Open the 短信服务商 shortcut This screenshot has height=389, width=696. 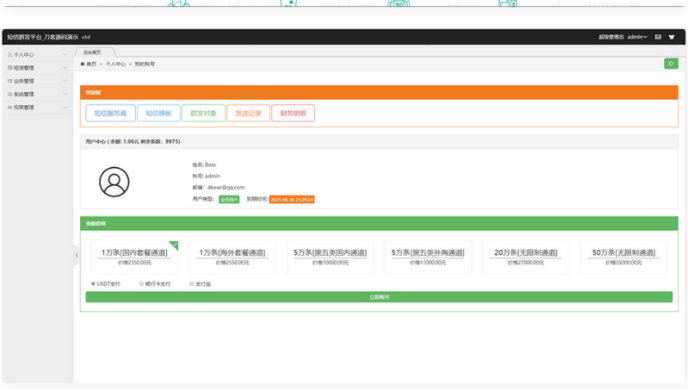(x=111, y=113)
